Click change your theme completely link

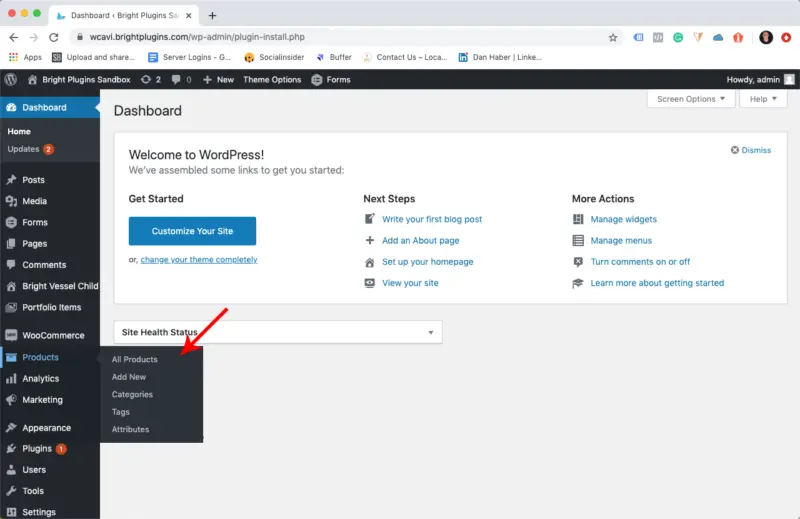click(x=199, y=260)
